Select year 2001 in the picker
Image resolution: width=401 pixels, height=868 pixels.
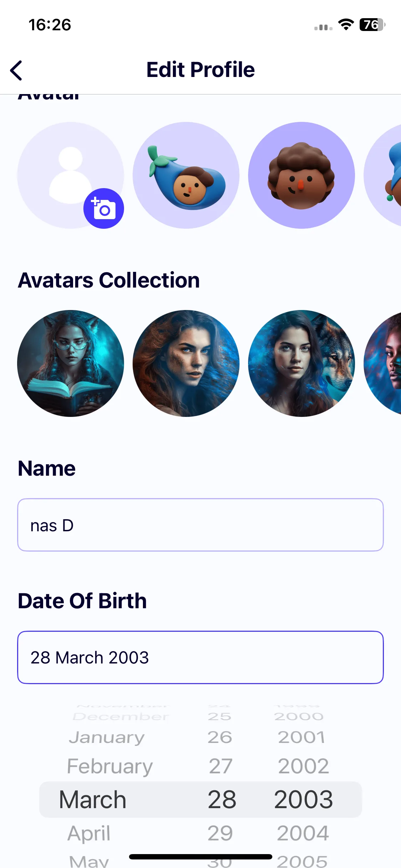pyautogui.click(x=302, y=737)
